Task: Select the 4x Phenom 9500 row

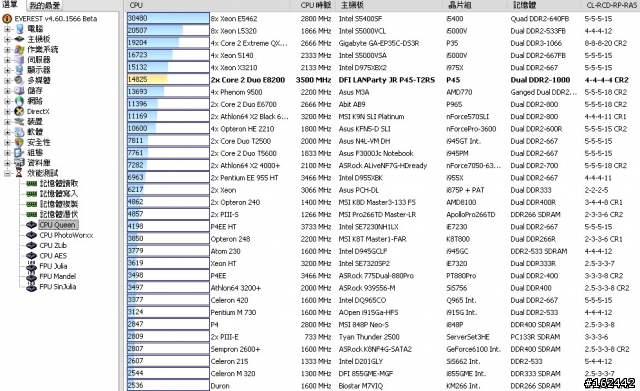Action: tap(383, 92)
